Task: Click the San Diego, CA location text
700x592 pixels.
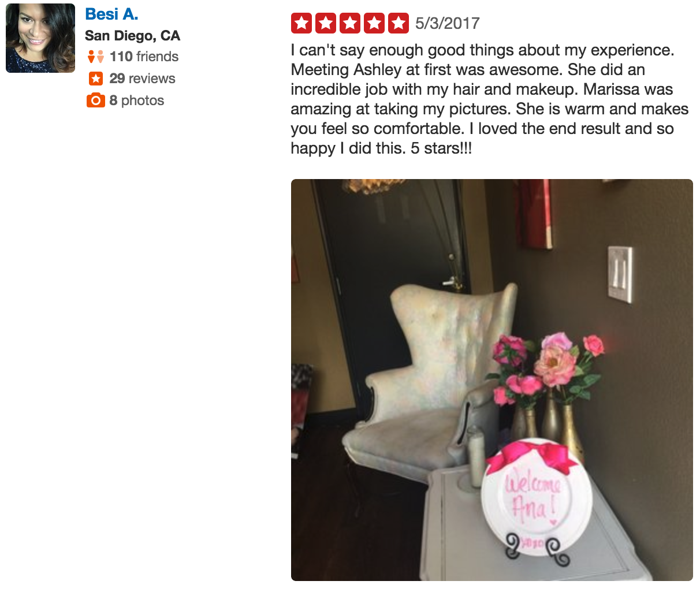Action: (x=132, y=36)
